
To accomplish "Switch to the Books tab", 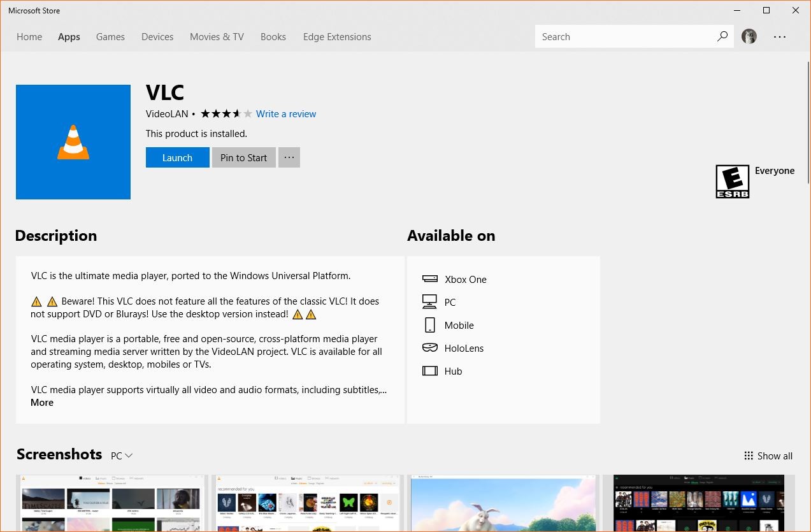I will point(273,37).
